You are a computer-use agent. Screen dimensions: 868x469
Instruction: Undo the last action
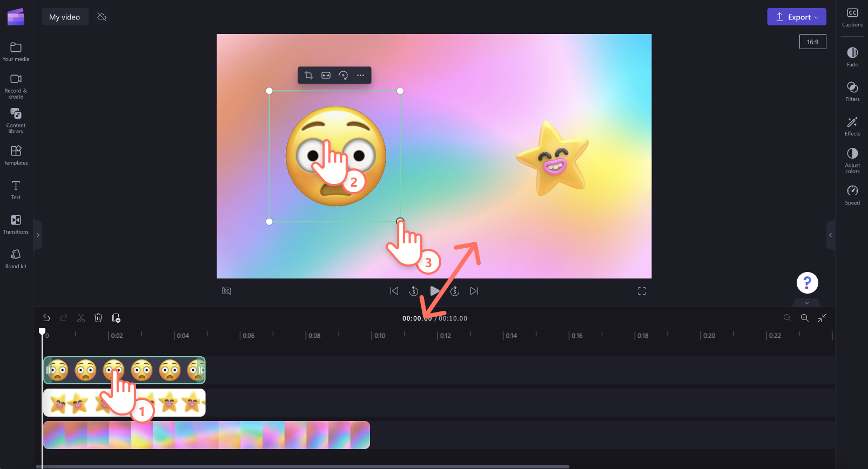pyautogui.click(x=46, y=318)
